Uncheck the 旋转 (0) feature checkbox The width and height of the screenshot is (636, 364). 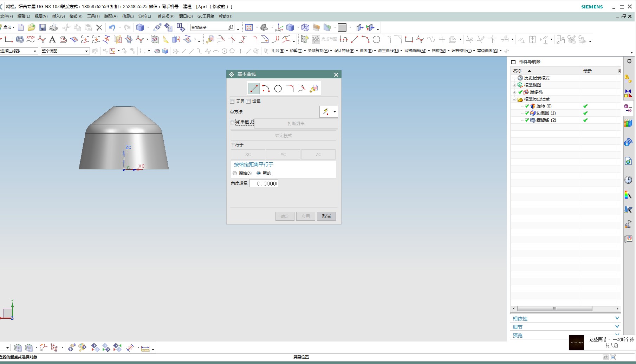click(527, 106)
